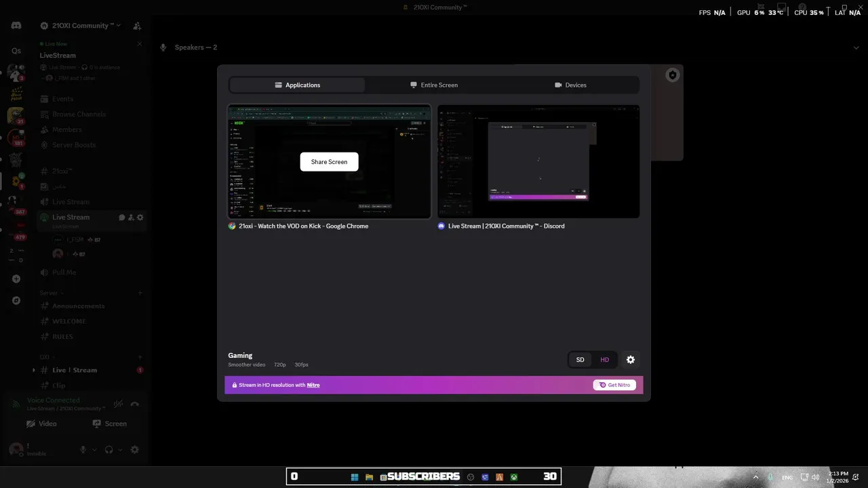Click Add a Server plus icon
The image size is (868, 488).
click(x=16, y=279)
